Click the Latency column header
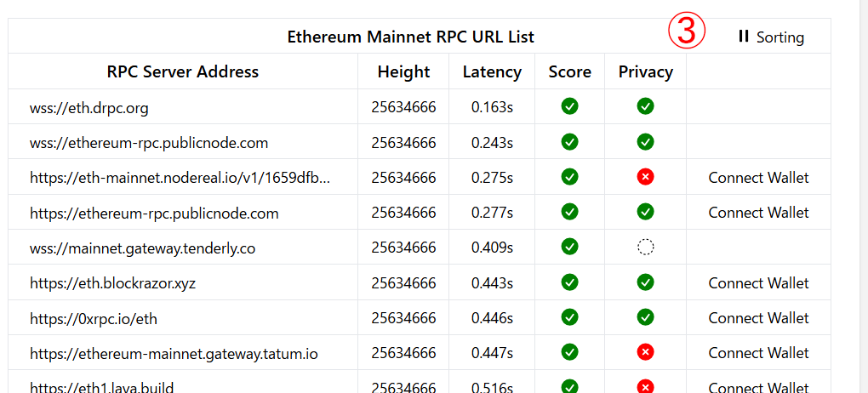 tap(492, 71)
